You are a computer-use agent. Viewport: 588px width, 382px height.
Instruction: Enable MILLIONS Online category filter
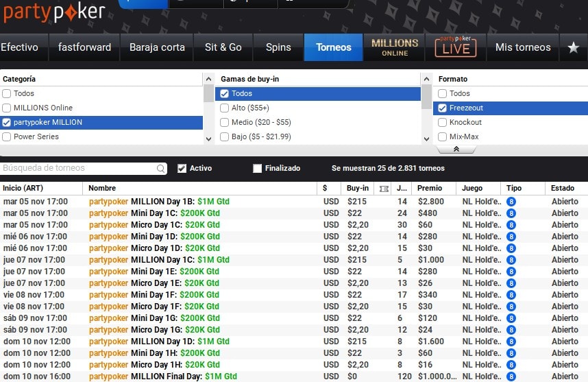click(6, 108)
